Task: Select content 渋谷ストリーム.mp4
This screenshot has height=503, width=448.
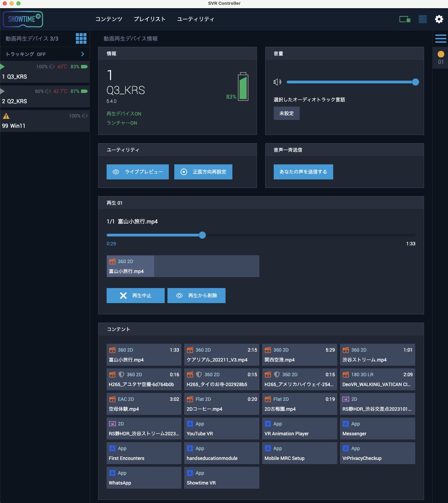Action: click(x=378, y=355)
